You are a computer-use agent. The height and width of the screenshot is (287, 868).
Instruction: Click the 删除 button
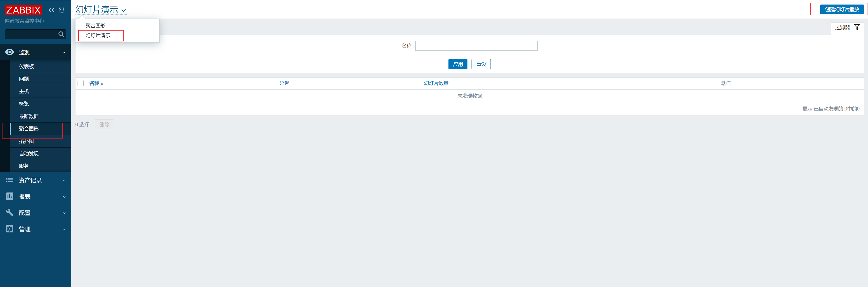(104, 124)
